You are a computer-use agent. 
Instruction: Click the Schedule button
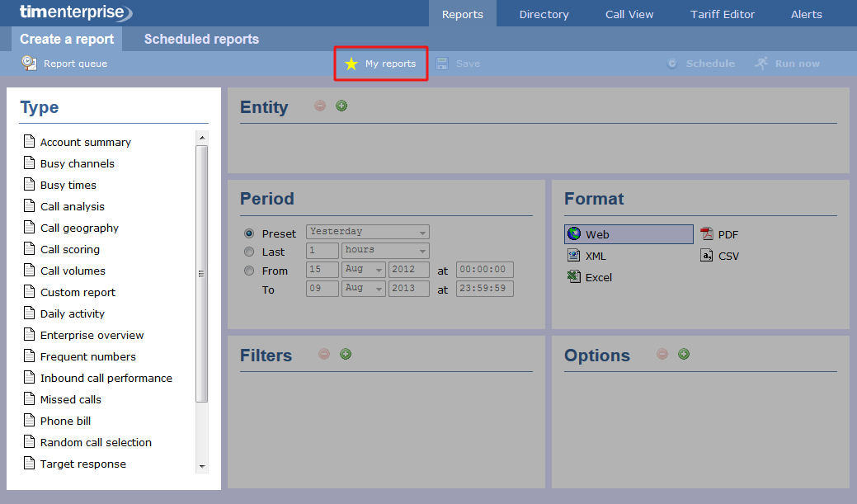[700, 63]
